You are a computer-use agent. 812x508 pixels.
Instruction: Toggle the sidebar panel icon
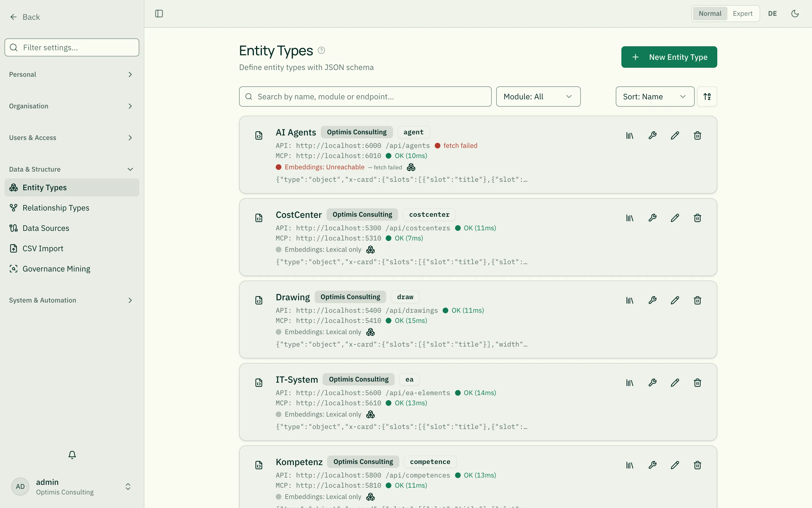coord(159,14)
